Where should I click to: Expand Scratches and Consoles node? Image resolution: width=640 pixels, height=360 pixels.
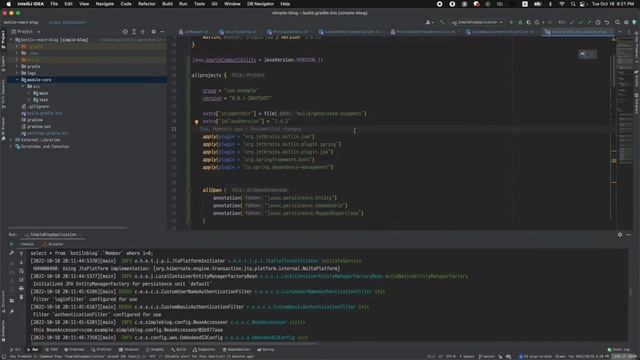tap(11, 147)
